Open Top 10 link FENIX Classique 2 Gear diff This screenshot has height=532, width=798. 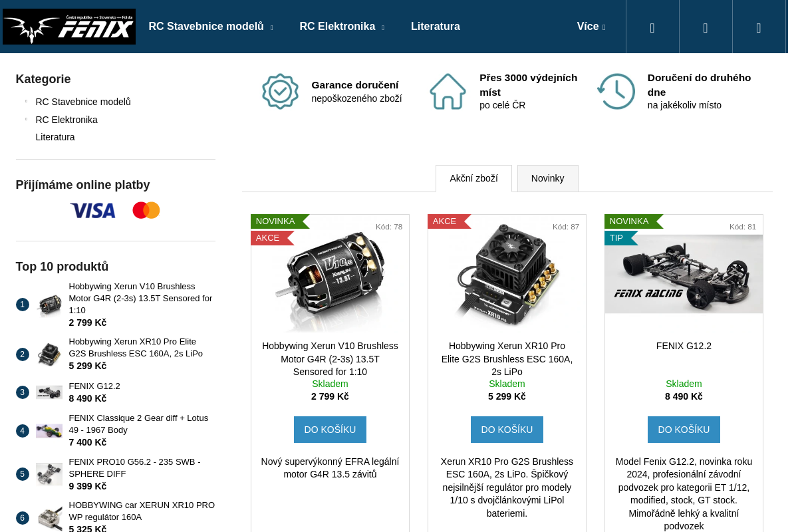[x=138, y=424]
